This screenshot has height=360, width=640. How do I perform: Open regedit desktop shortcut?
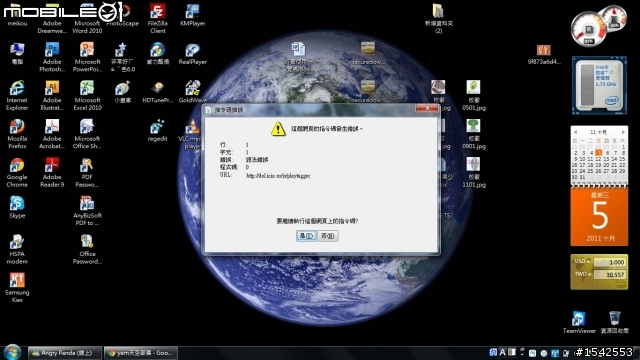coord(158,131)
